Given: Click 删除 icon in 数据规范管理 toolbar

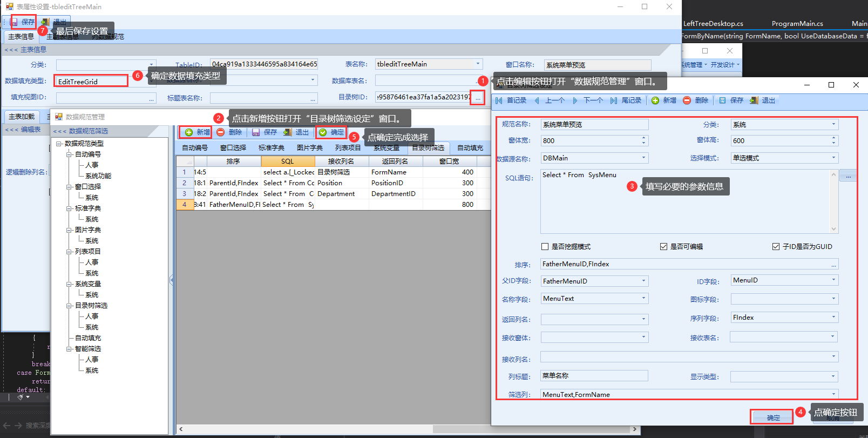Looking at the screenshot, I should [221, 132].
